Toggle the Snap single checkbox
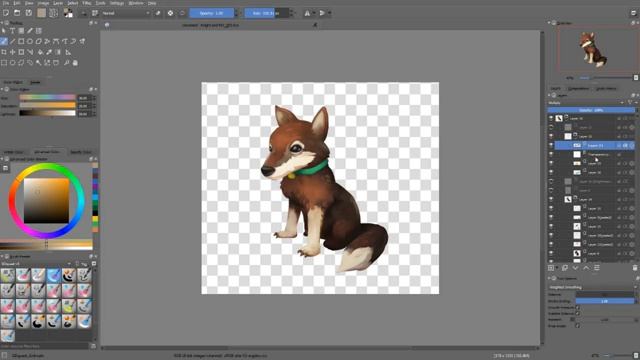 pos(577,326)
